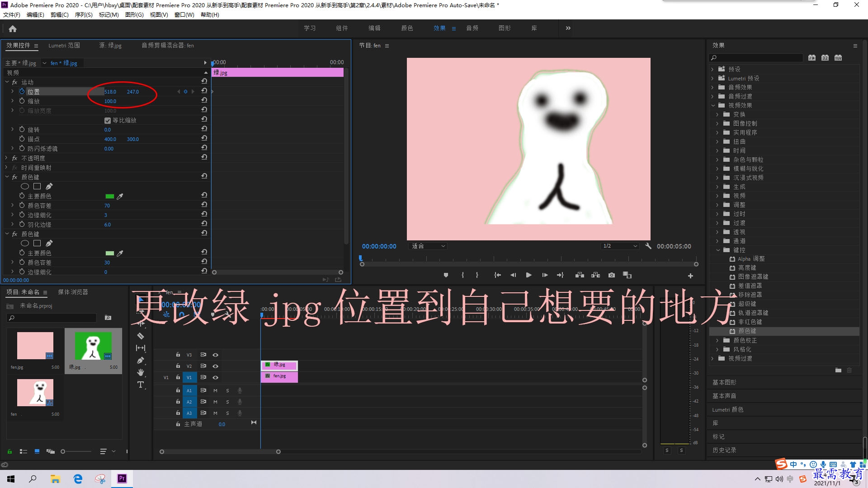Add a marker in Program monitor

click(446, 275)
